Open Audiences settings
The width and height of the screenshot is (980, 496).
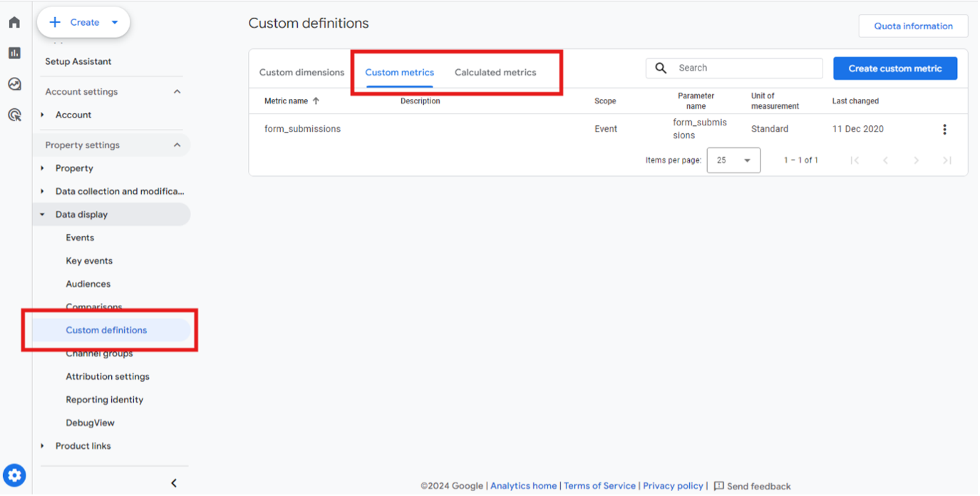[88, 284]
